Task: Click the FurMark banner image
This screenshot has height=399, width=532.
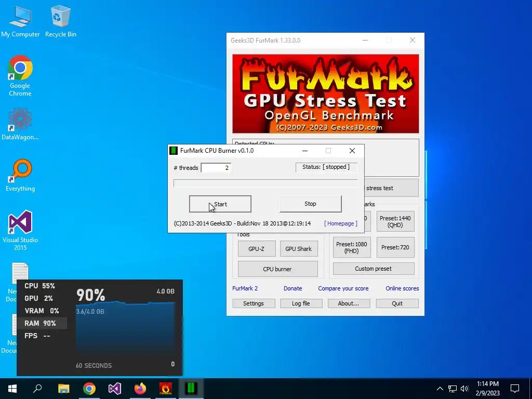Action: coord(326,94)
